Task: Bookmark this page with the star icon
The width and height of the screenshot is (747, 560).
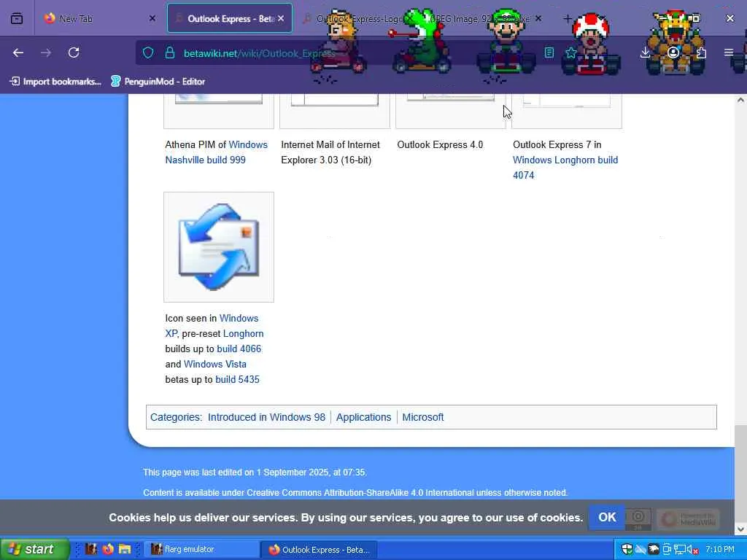Action: 570,52
